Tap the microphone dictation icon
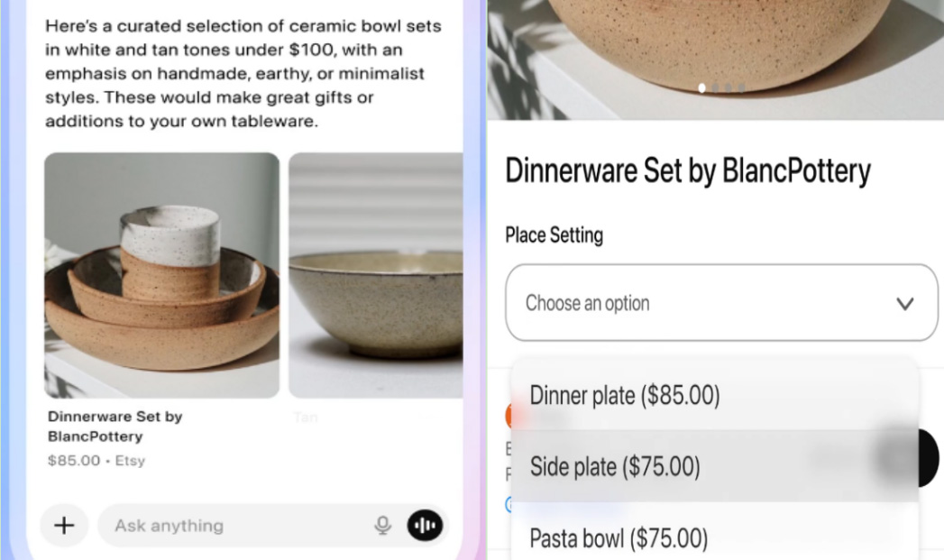Image resolution: width=944 pixels, height=560 pixels. click(383, 526)
